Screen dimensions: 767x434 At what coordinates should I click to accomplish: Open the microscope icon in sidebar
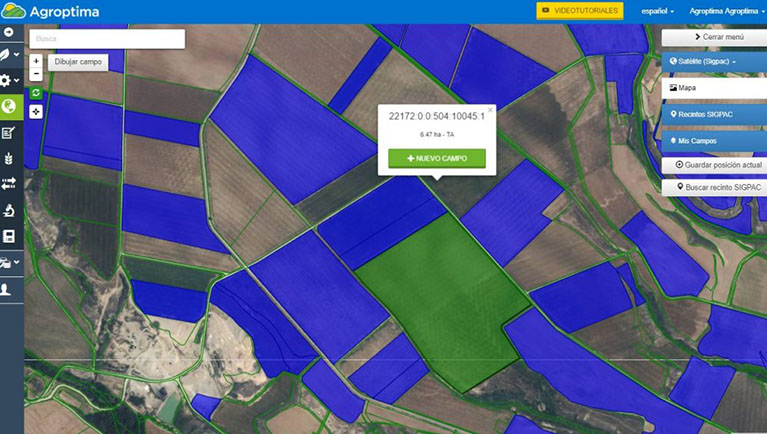coord(10,210)
